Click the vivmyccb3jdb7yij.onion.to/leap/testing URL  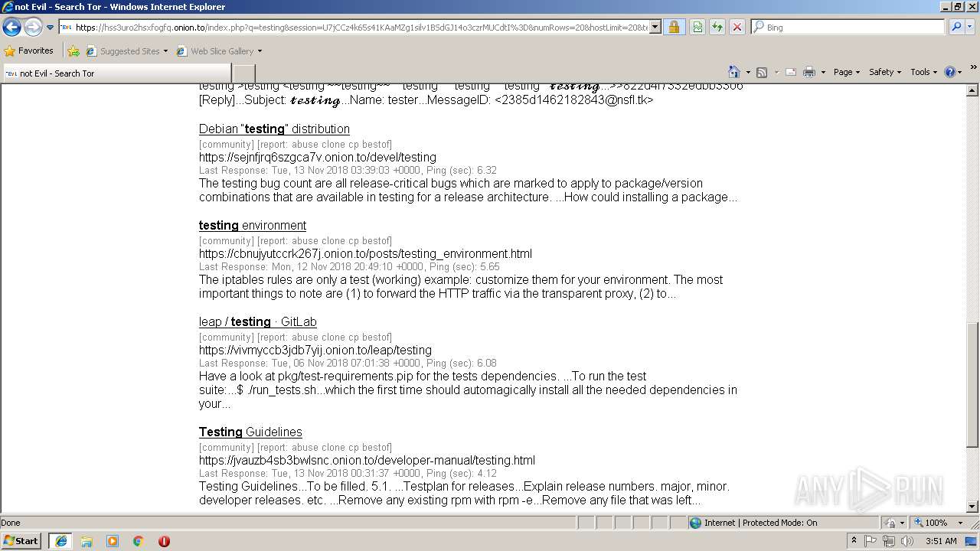pyautogui.click(x=315, y=350)
